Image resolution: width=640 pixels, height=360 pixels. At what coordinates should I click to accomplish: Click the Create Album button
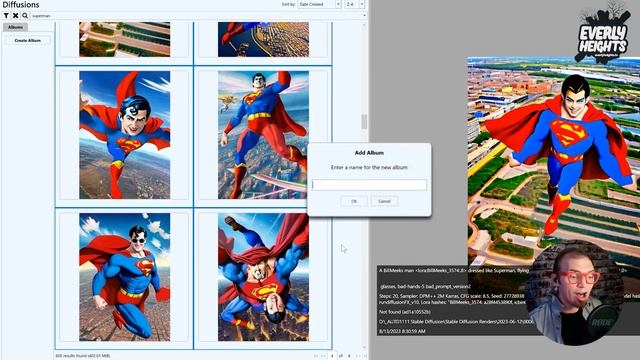pyautogui.click(x=28, y=40)
